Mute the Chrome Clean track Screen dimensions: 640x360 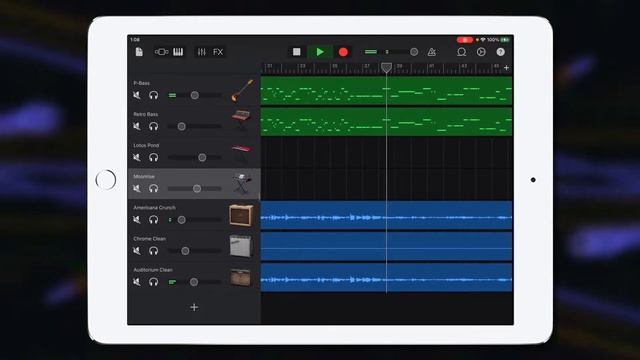pos(137,251)
